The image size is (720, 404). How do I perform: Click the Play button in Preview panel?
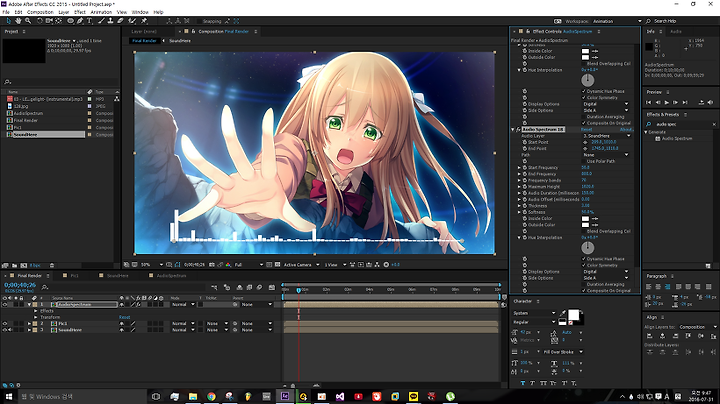(666, 103)
